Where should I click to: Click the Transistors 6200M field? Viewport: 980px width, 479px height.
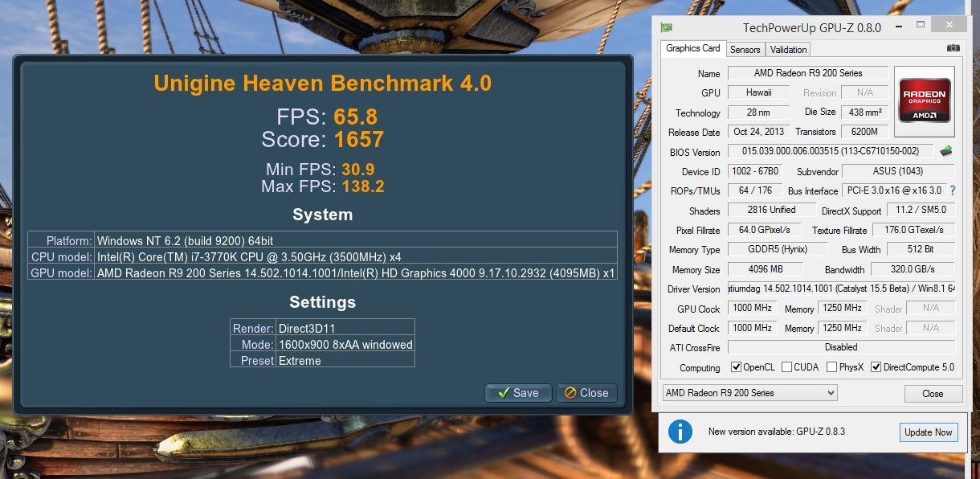[864, 132]
